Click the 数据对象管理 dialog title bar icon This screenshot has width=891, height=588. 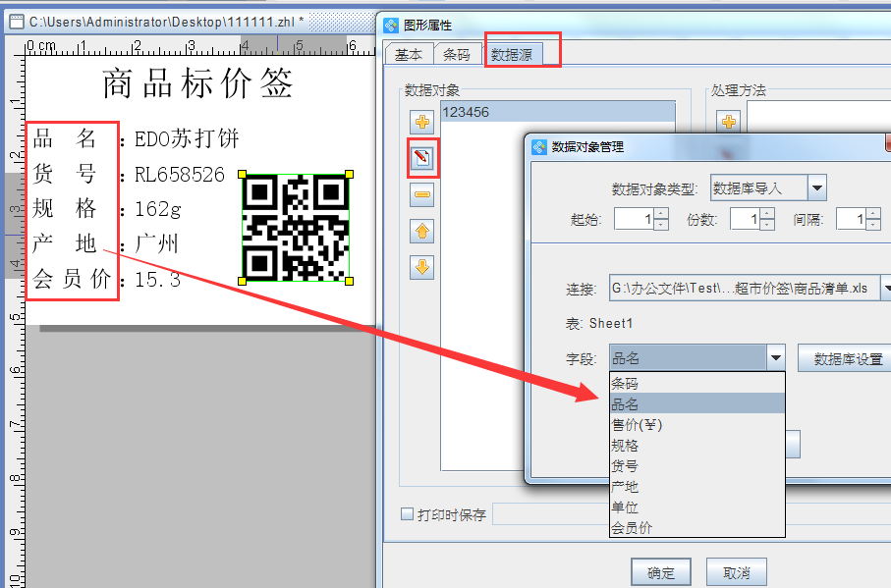(x=537, y=148)
